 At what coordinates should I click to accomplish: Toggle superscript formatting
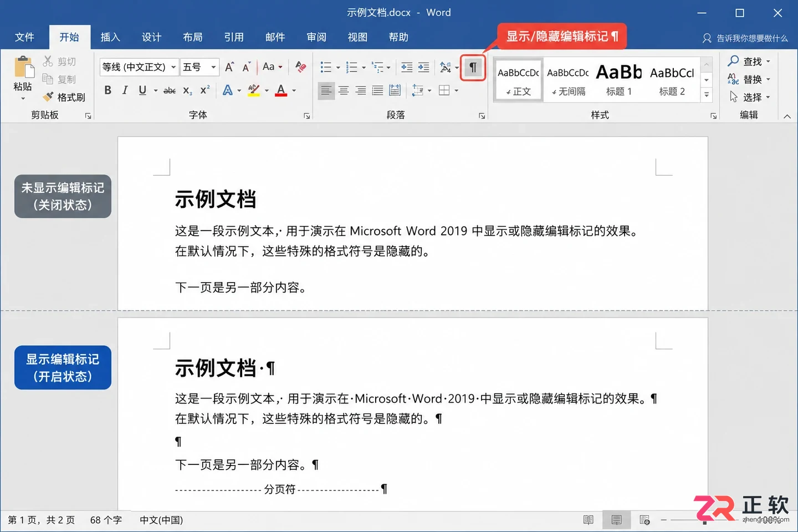click(205, 90)
